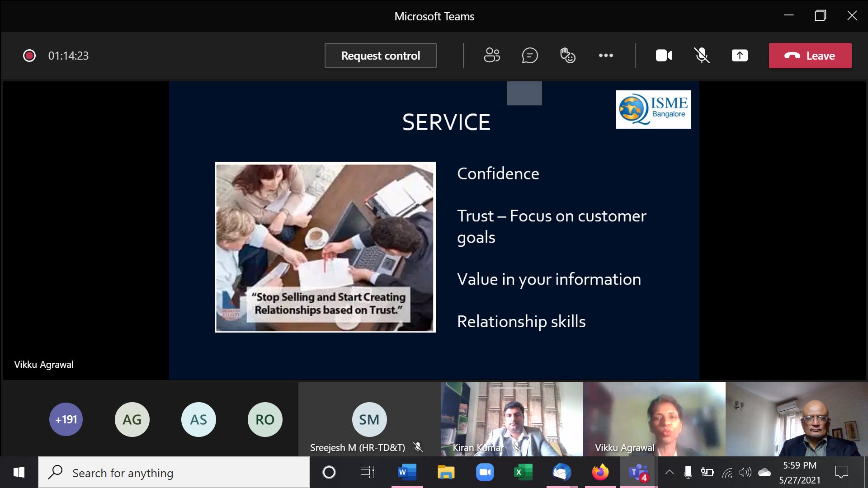Viewport: 868px width, 488px height.
Task: Open the share content tray
Action: 740,56
